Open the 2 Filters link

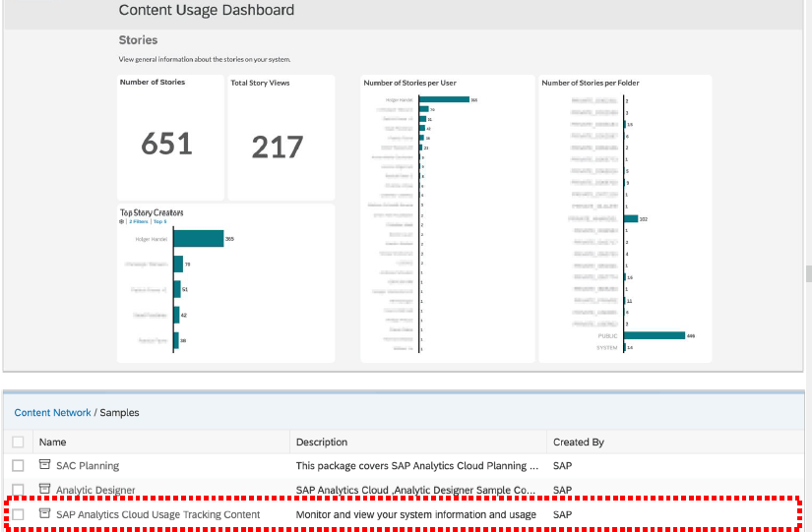tap(138, 222)
